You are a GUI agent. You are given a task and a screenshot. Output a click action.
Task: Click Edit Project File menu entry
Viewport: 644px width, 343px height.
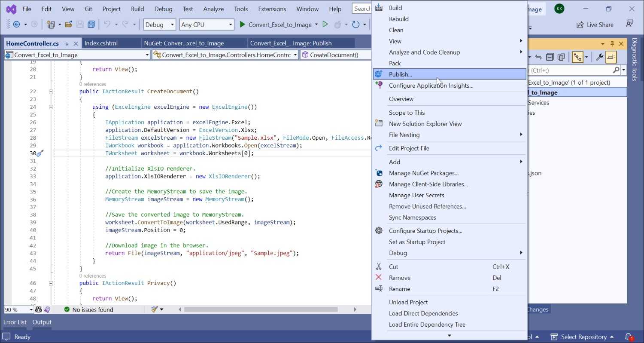pos(449,148)
